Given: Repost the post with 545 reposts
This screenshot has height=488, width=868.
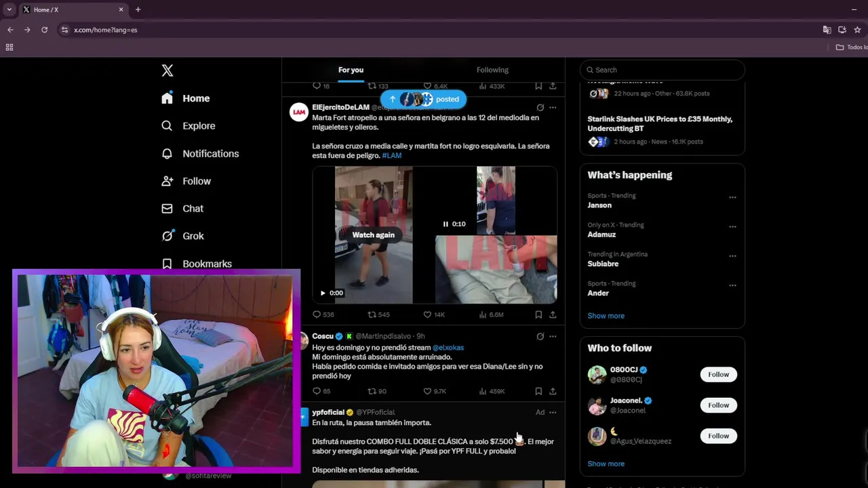Looking at the screenshot, I should pyautogui.click(x=378, y=314).
